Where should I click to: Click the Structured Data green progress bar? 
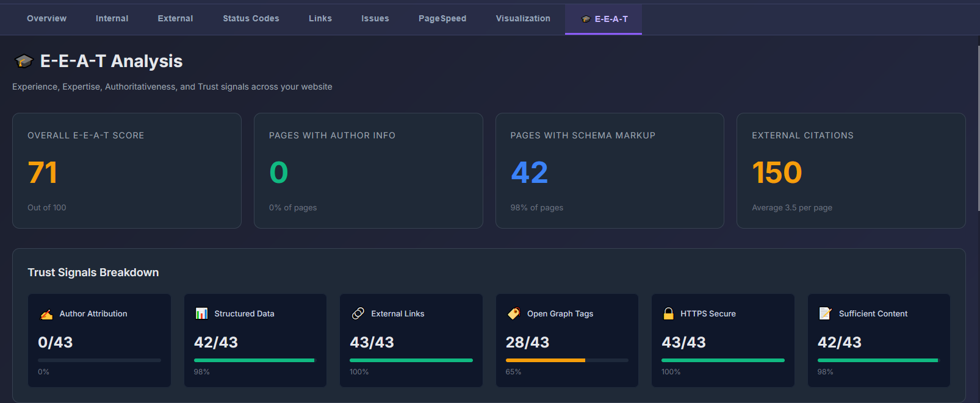[x=254, y=360]
